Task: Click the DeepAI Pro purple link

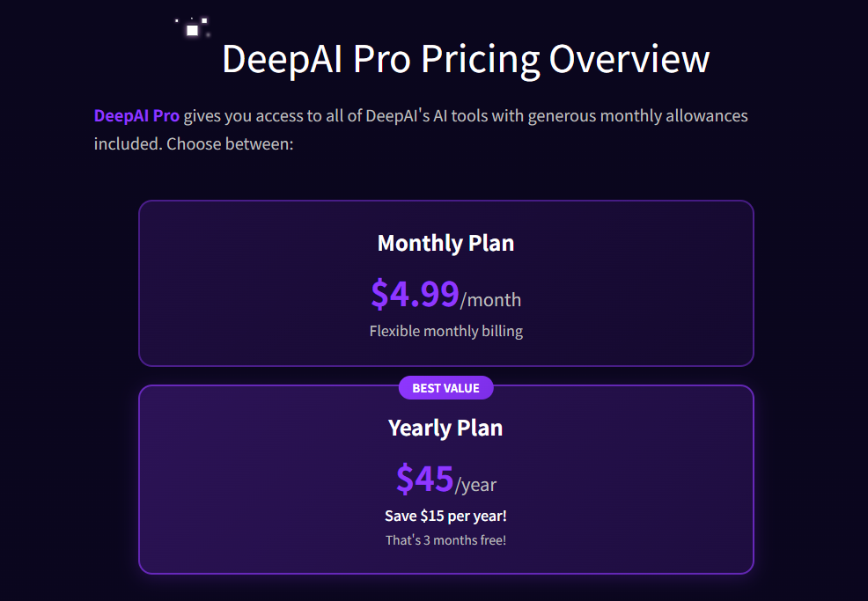Action: pyautogui.click(x=136, y=116)
